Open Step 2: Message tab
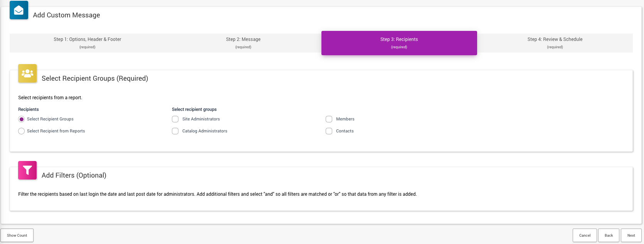This screenshot has height=244, width=644. coord(243,43)
